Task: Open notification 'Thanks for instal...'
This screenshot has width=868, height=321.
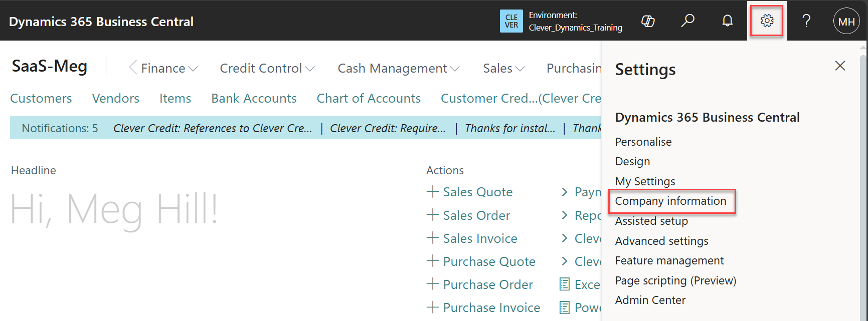Action: click(510, 128)
